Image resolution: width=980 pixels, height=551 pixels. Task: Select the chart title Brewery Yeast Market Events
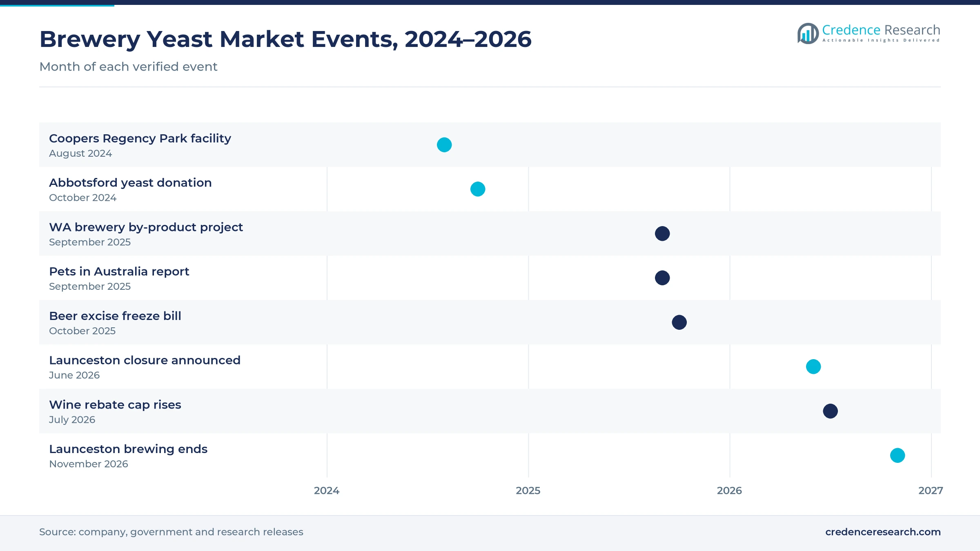(x=285, y=39)
